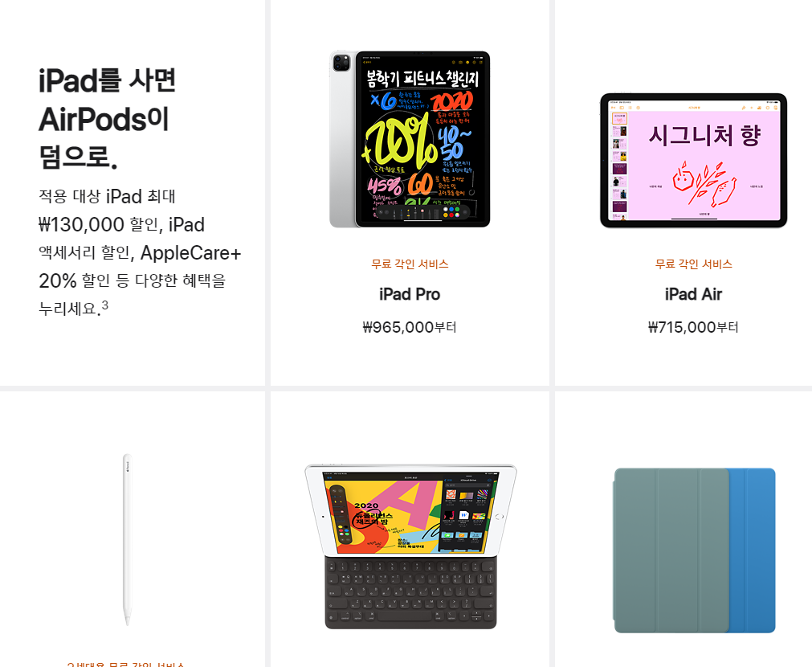Click the ₩715,000부터 price

(693, 327)
